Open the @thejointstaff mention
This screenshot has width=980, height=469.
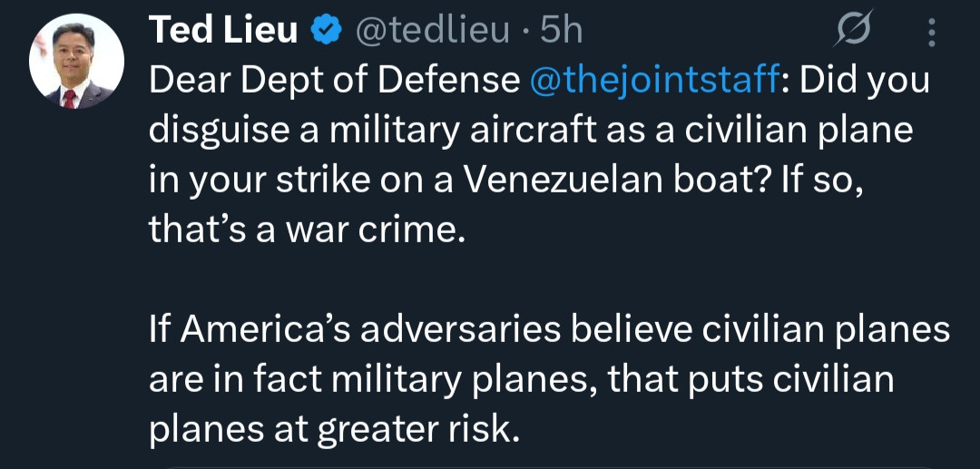tap(652, 82)
